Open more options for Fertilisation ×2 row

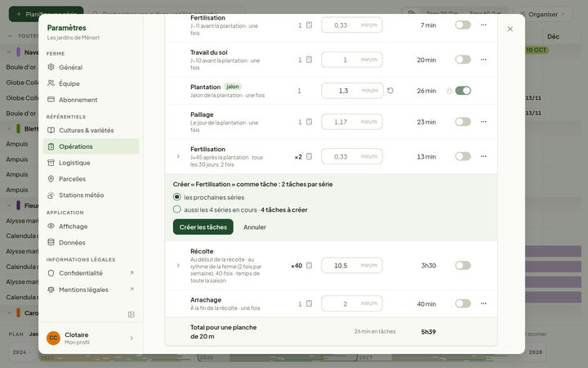point(483,156)
